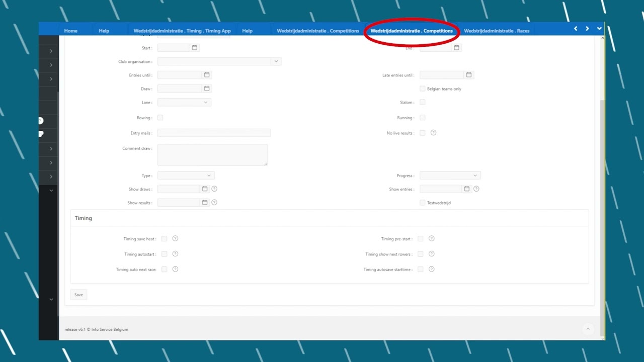Show help for Timing autosave starttime
Viewport: 644px width, 362px height.
pos(431,269)
